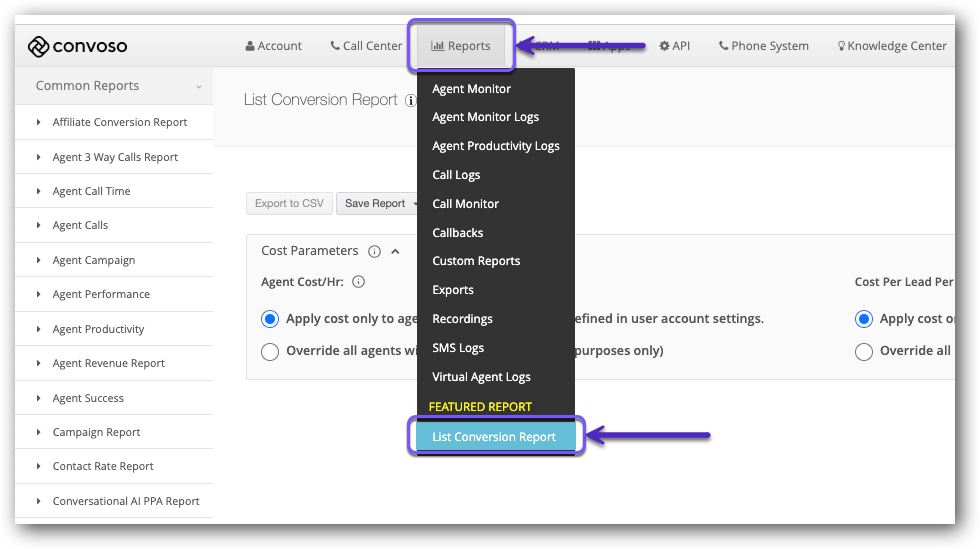Collapse the Cost Parameters section
Screen dimensions: 980x549
[395, 251]
